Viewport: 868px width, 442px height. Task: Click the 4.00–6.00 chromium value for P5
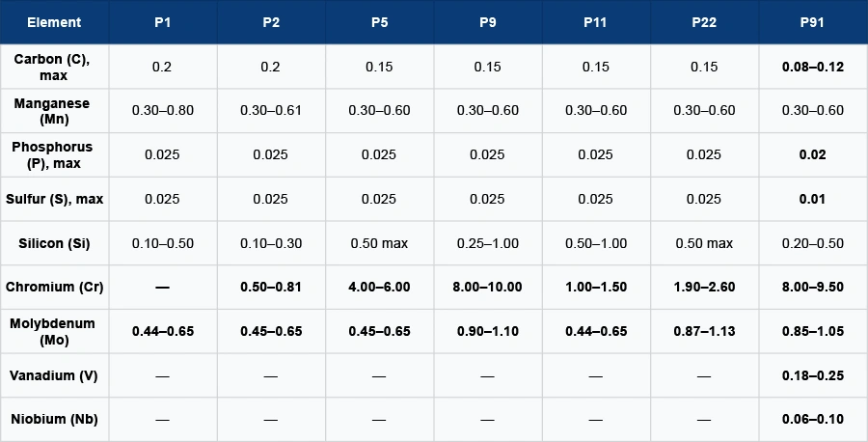pyautogui.click(x=379, y=287)
